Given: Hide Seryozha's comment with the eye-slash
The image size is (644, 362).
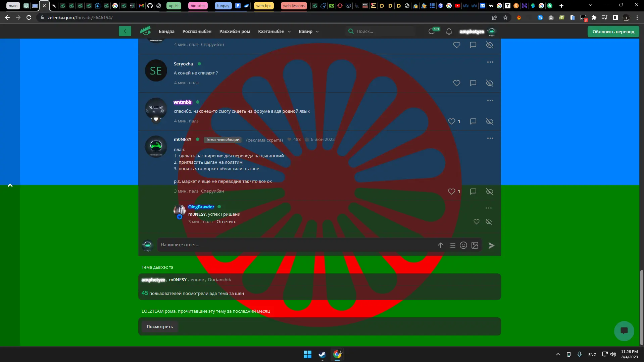Looking at the screenshot, I should click(x=490, y=83).
